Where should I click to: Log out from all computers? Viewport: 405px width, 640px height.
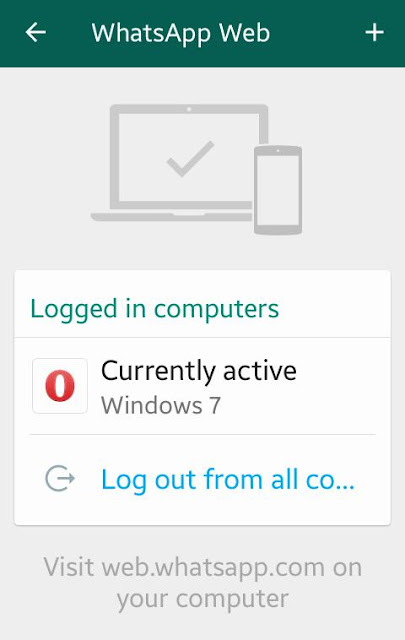(x=202, y=479)
